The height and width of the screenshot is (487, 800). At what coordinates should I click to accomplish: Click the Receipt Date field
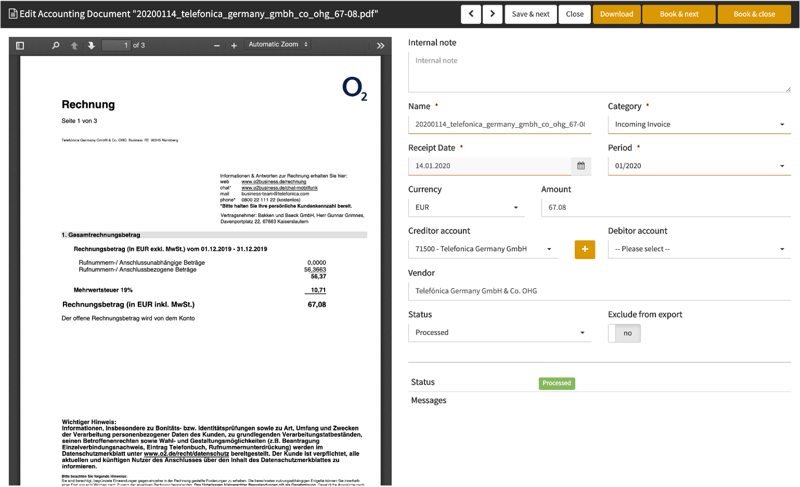[489, 166]
